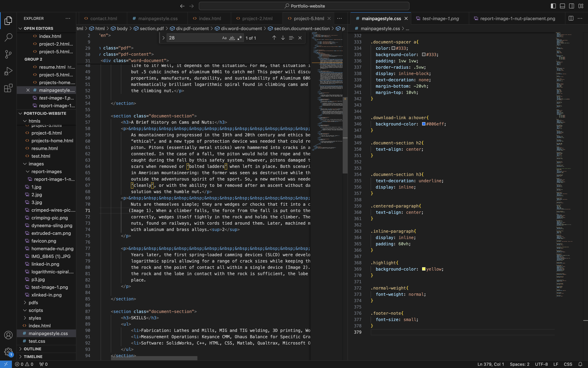588x368 pixels.
Task: Go to line via Ln 379, Col 1
Action: pos(491,364)
